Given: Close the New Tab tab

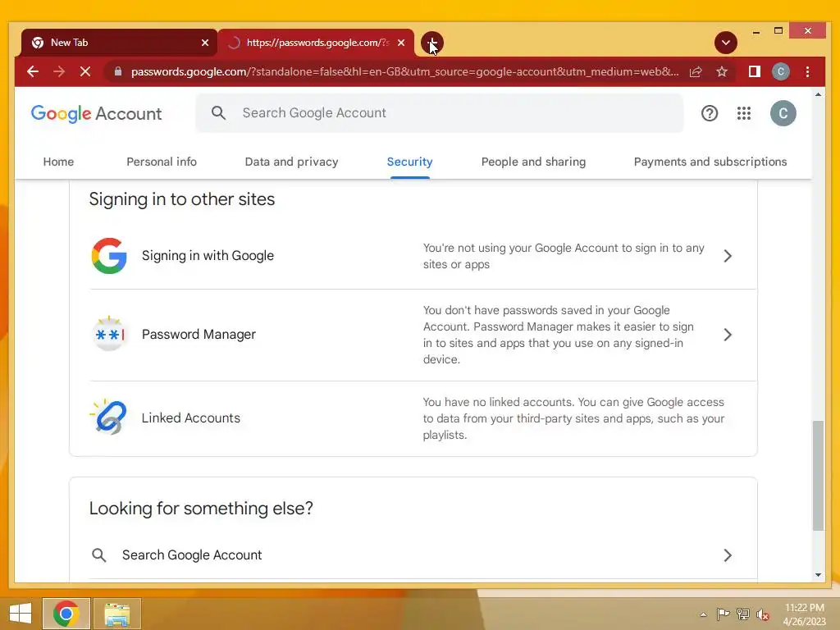Looking at the screenshot, I should click(204, 43).
